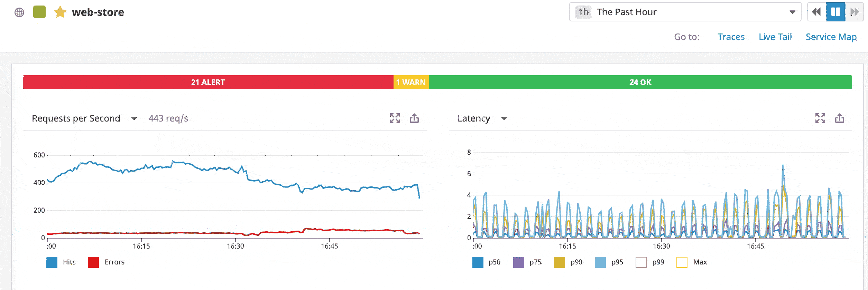Click the web-store service title
The height and width of the screenshot is (290, 868).
(98, 12)
